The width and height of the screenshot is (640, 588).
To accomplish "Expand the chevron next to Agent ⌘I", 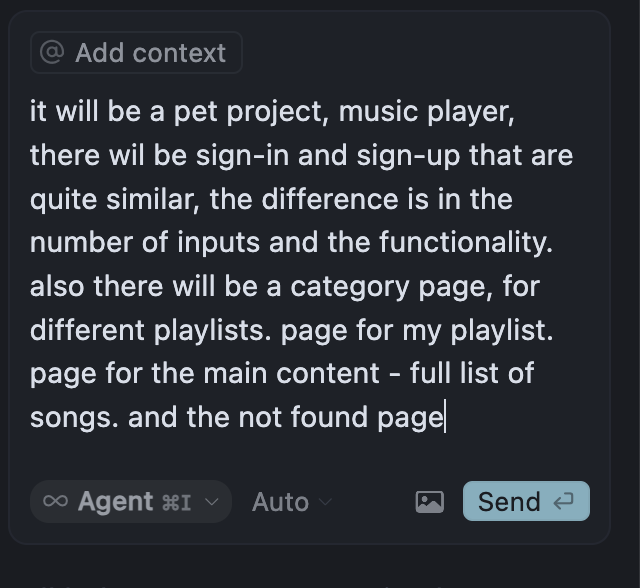I will pos(211,502).
